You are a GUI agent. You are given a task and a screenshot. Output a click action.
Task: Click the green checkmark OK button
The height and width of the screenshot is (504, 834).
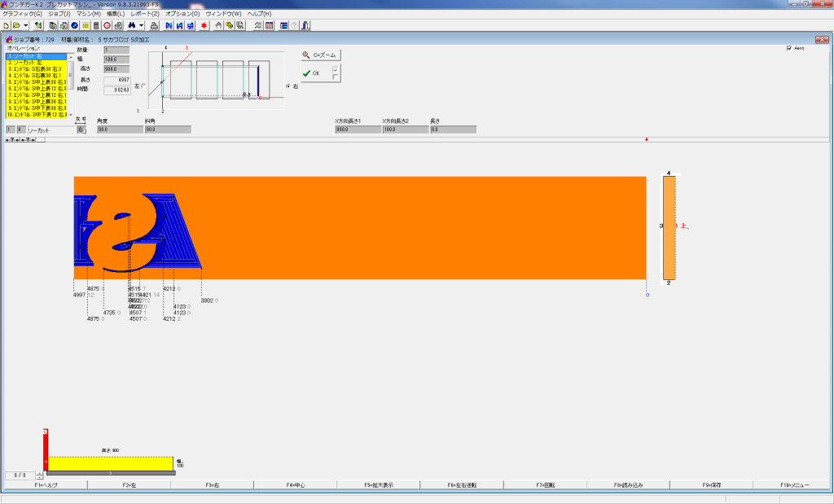(x=321, y=73)
